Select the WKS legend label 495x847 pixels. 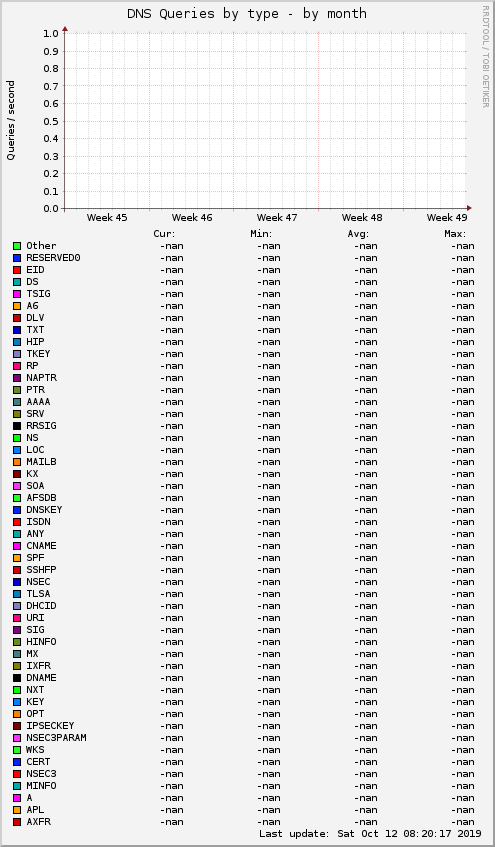[35, 750]
